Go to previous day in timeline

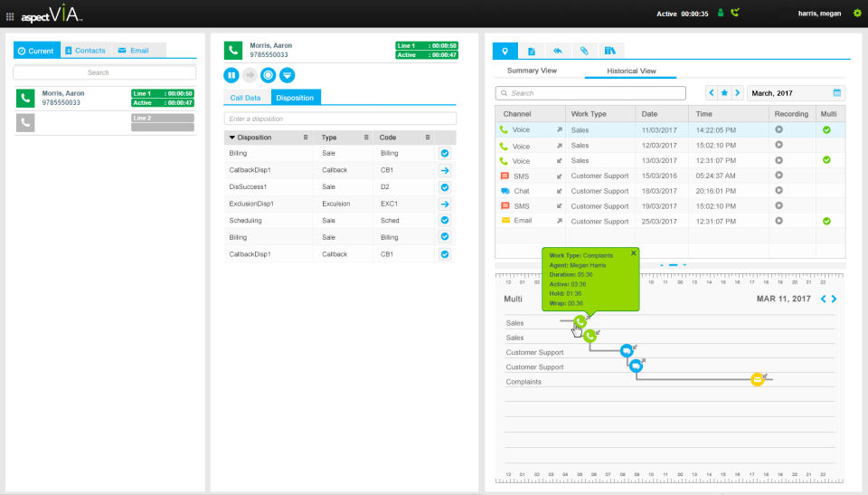[x=823, y=299]
